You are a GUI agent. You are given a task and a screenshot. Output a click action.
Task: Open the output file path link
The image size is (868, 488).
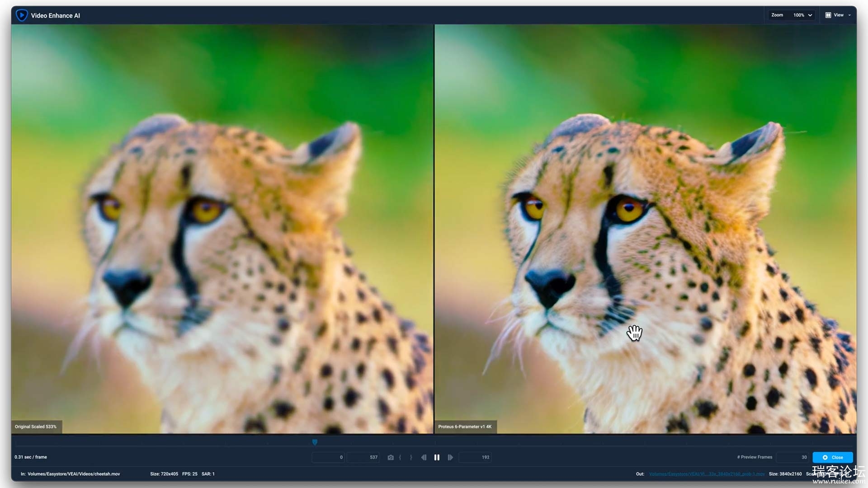(x=707, y=474)
